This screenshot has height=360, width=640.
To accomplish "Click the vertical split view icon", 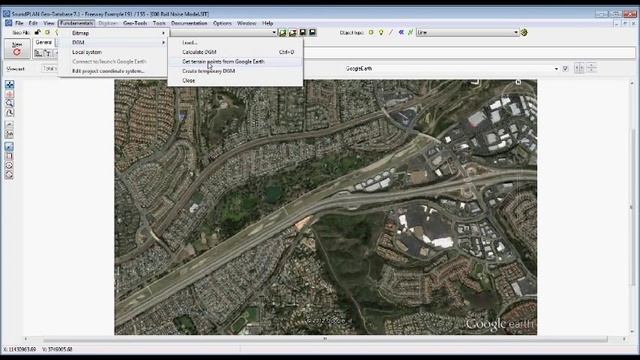I will (x=579, y=68).
